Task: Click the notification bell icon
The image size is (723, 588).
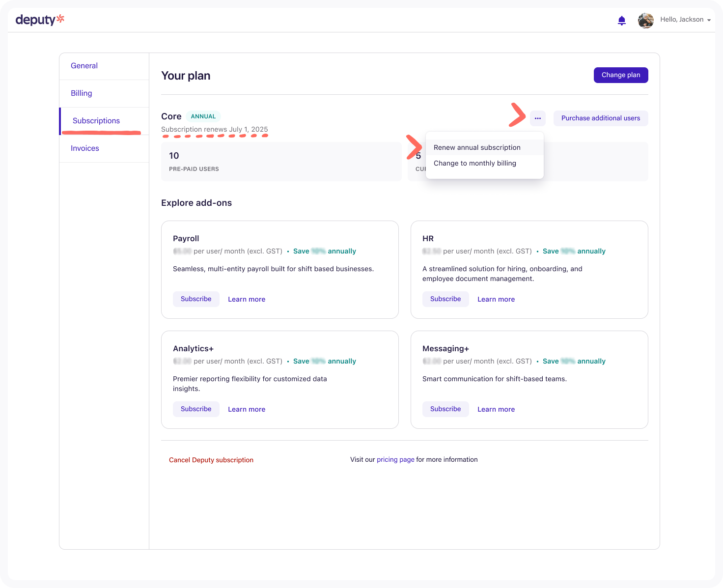Action: click(621, 20)
